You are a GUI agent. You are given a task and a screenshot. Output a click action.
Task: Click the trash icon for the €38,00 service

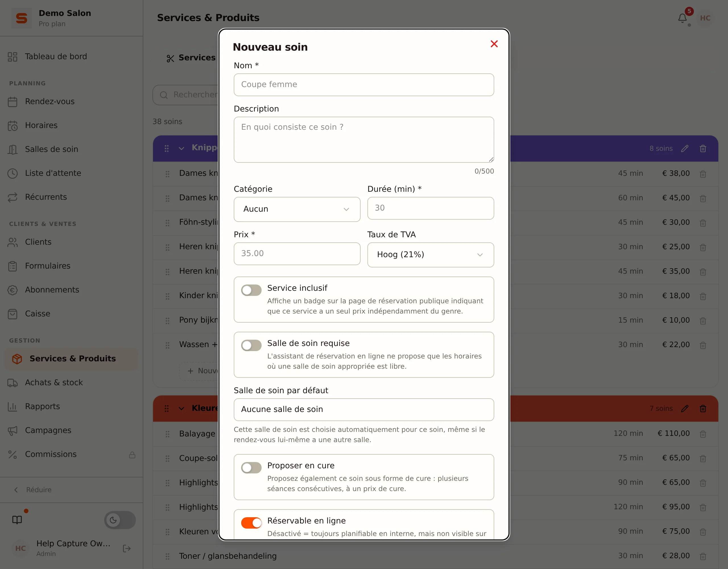tap(703, 174)
